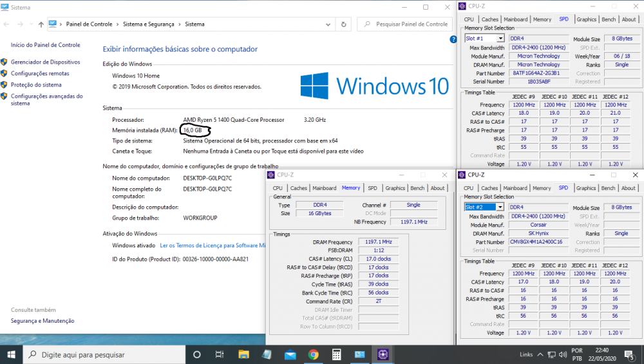Open Calculator from the taskbar
This screenshot has width=644, height=364.
pos(336,354)
